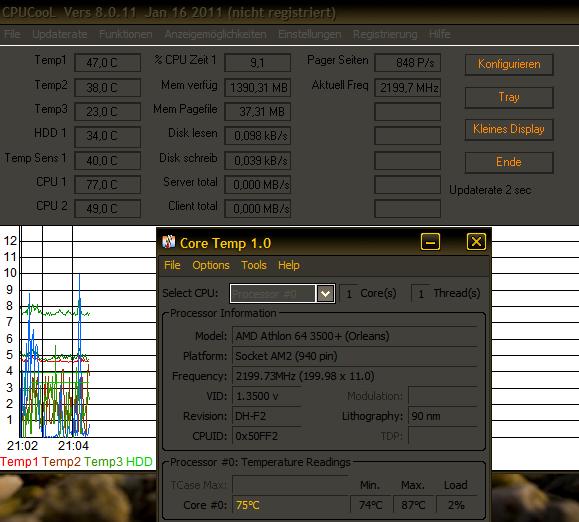Click the Min. temperature 74°C
Image resolution: width=579 pixels, height=522 pixels.
tap(371, 505)
